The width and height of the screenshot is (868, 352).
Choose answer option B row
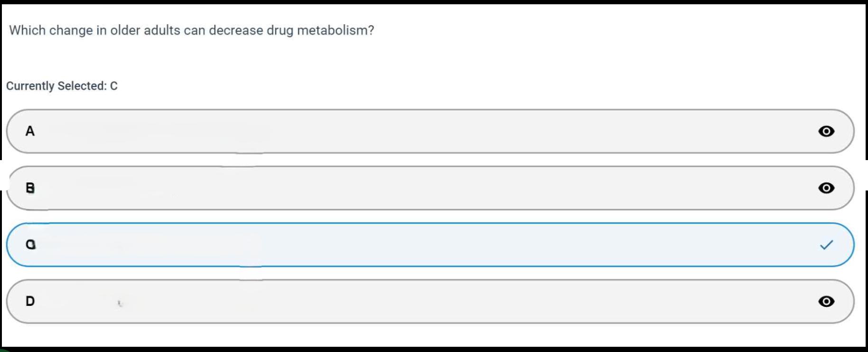click(x=427, y=188)
